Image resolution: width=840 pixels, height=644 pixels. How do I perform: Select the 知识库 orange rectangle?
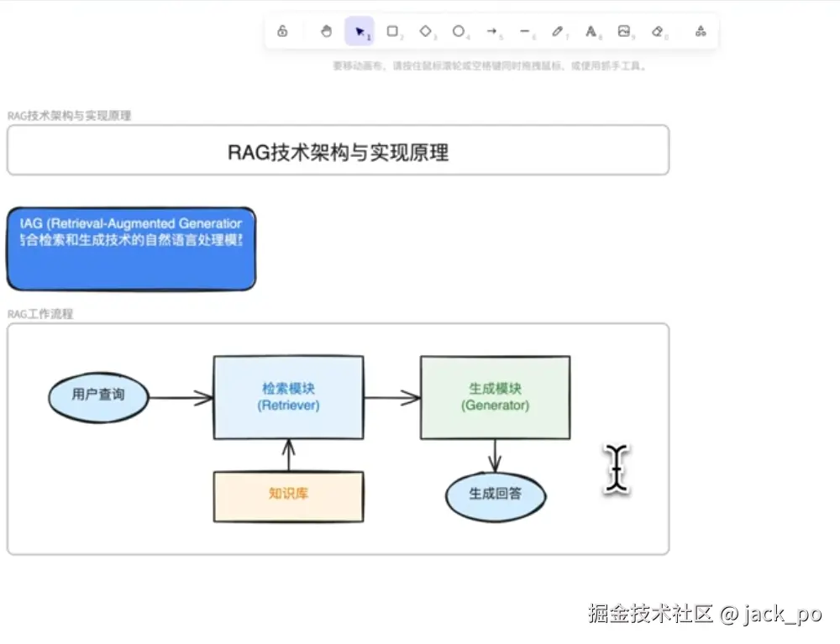(x=288, y=496)
